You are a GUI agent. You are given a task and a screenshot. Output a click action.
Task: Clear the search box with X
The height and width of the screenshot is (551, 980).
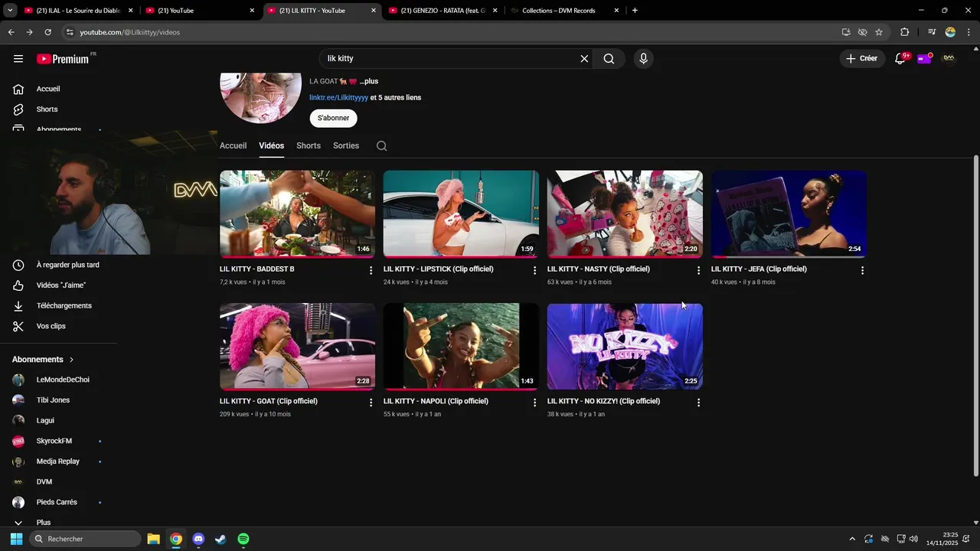[584, 58]
